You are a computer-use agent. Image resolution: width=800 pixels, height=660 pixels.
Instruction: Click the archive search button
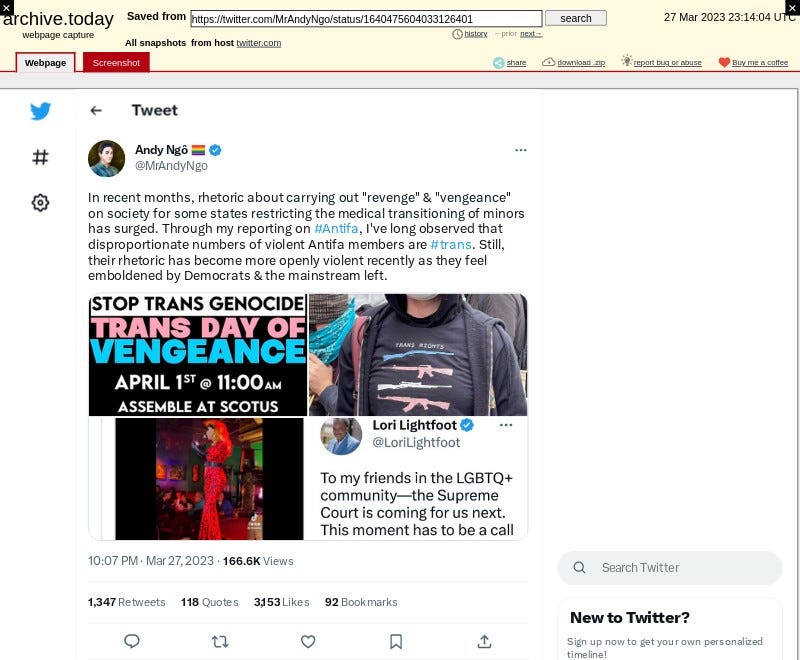pyautogui.click(x=576, y=18)
